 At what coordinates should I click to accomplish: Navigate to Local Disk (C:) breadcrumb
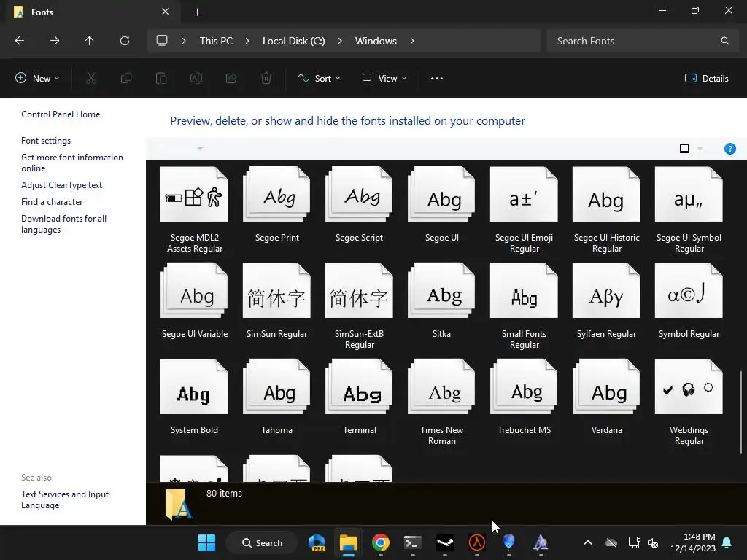click(293, 41)
